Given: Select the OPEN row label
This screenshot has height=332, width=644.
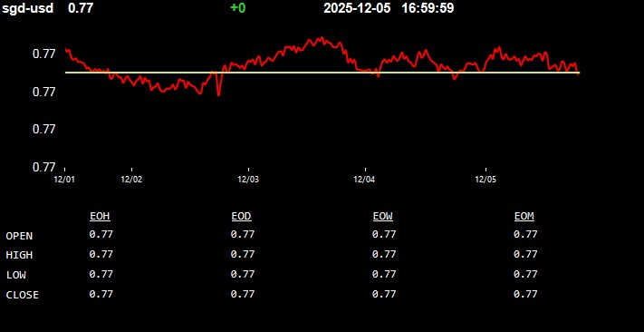Looking at the screenshot, I should [x=19, y=236].
